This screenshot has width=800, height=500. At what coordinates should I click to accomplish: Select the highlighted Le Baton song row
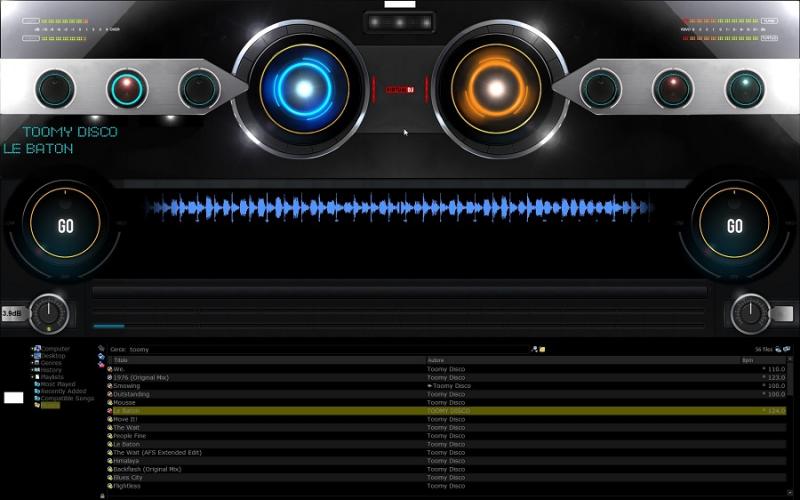click(x=446, y=411)
